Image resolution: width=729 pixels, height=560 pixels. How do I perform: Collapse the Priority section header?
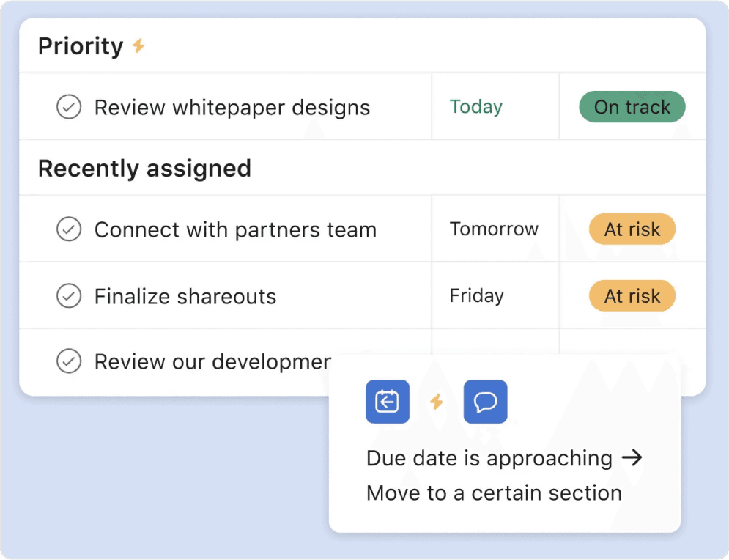pos(81,46)
